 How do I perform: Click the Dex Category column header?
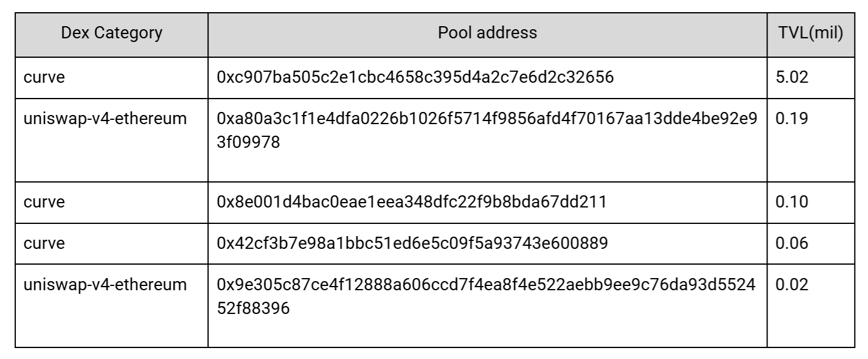pos(111,33)
